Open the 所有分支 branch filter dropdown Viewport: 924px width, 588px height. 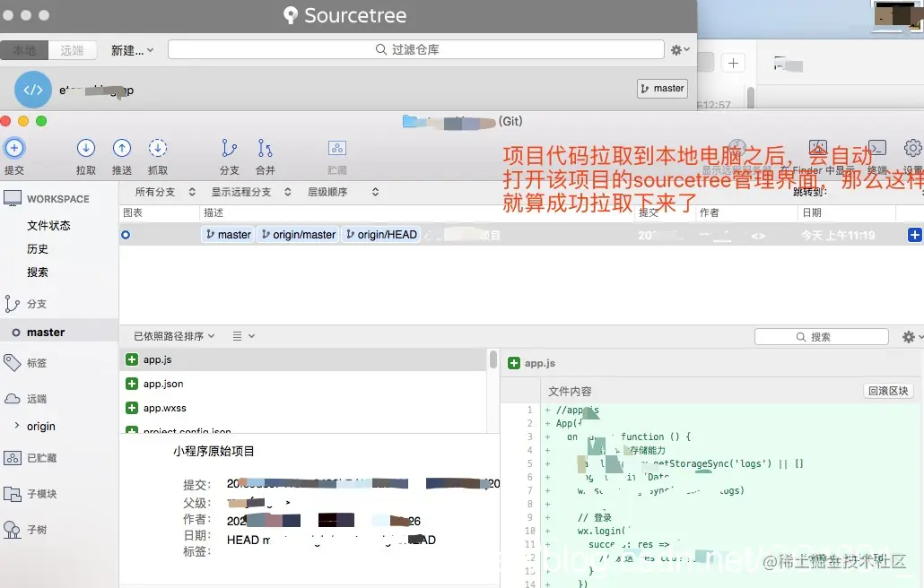164,192
